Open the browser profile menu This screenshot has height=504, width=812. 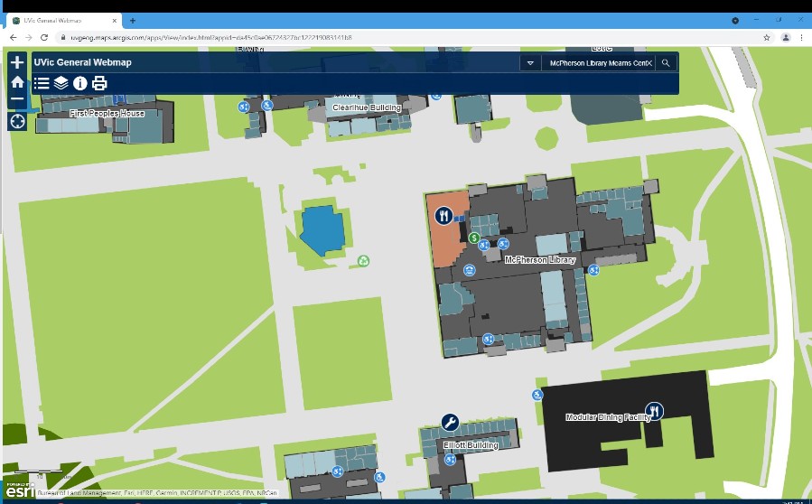(786, 37)
